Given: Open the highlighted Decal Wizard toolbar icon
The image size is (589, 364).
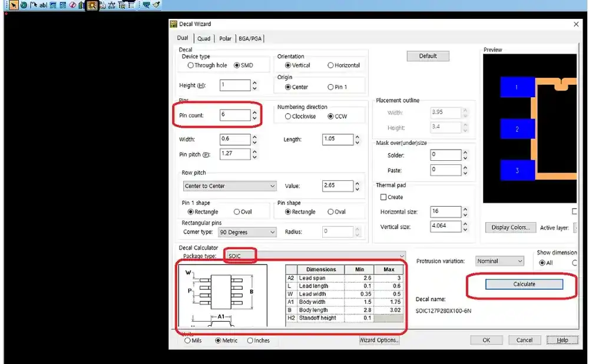Looking at the screenshot, I should tap(92, 5).
